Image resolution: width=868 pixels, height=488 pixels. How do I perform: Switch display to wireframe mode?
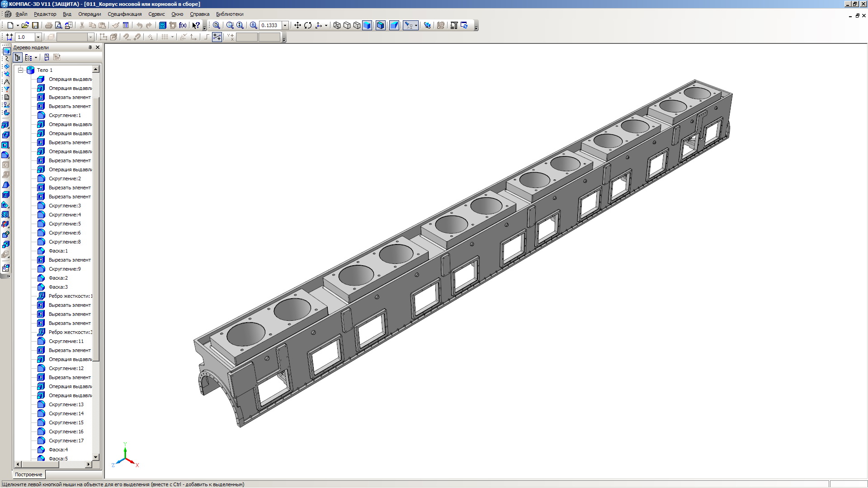[337, 25]
